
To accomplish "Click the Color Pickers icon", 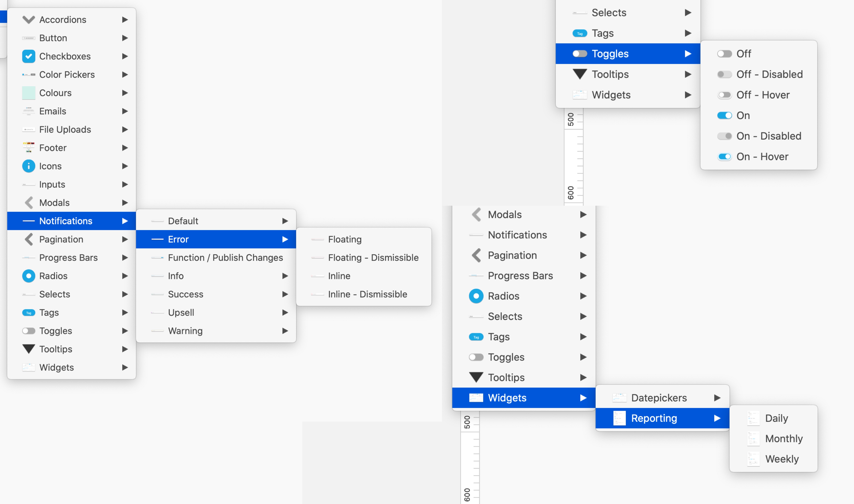I will (x=29, y=75).
